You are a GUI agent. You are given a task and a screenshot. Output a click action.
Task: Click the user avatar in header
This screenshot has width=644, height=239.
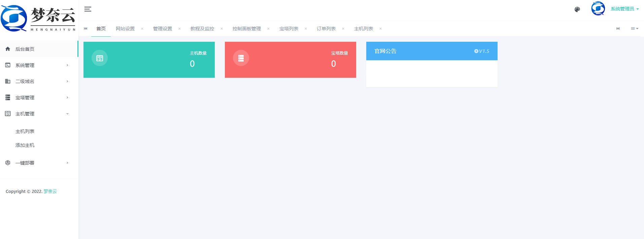(x=598, y=9)
